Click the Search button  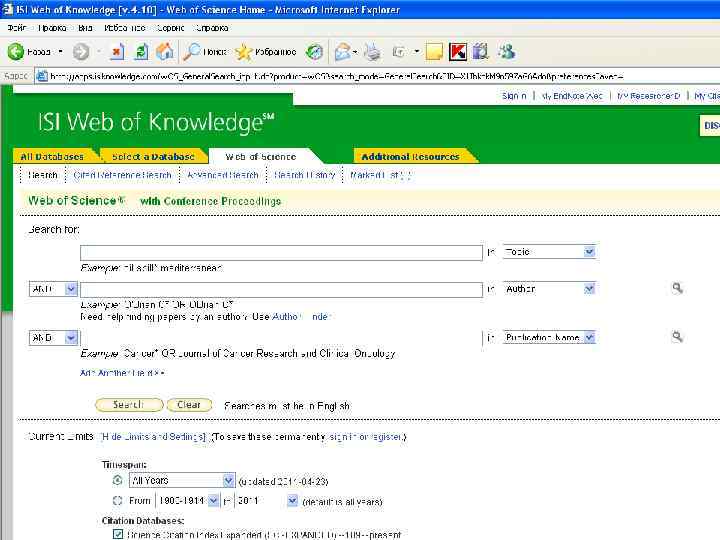129,405
